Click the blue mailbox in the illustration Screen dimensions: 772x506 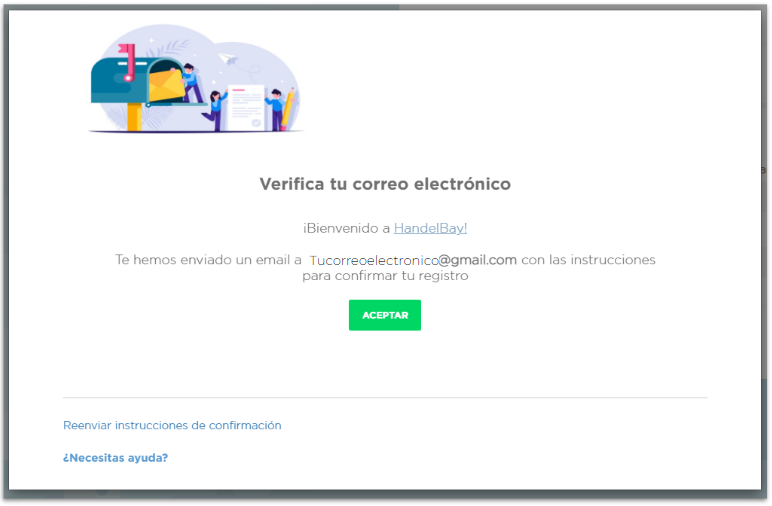[132, 81]
